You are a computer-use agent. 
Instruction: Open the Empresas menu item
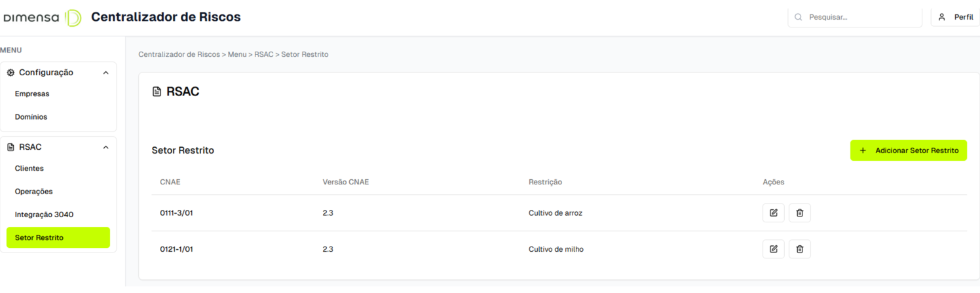pos(32,94)
